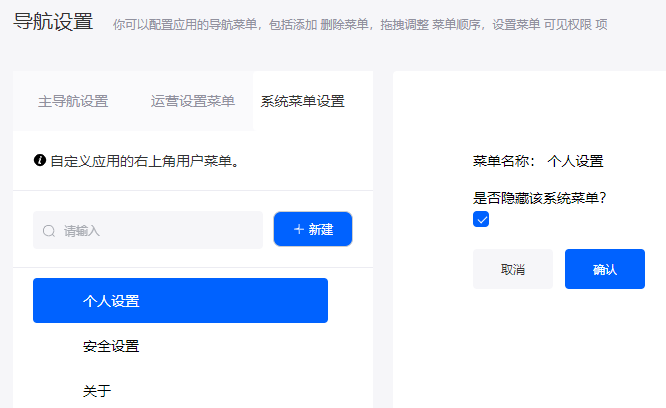Cancel changes with 取消 button

(513, 269)
